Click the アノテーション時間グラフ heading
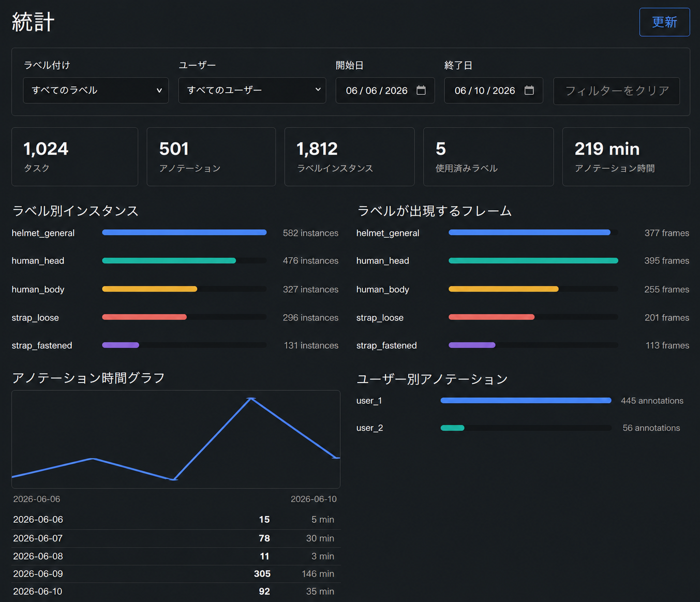 [x=88, y=378]
